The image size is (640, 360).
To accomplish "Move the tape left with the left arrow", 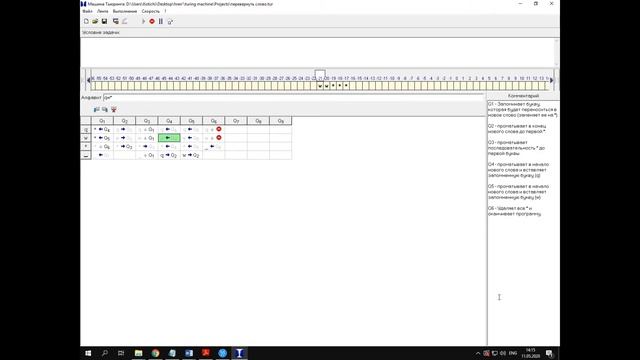I will 89,81.
